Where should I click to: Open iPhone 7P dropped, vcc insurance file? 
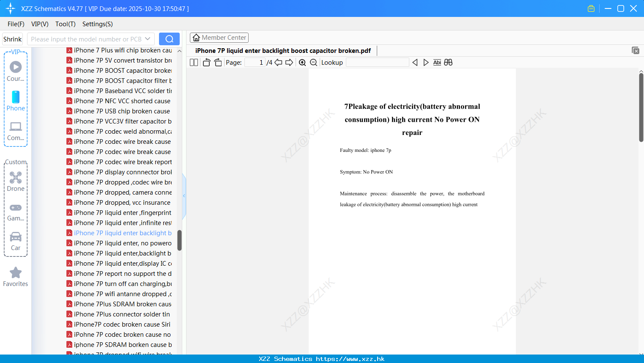pos(119,203)
